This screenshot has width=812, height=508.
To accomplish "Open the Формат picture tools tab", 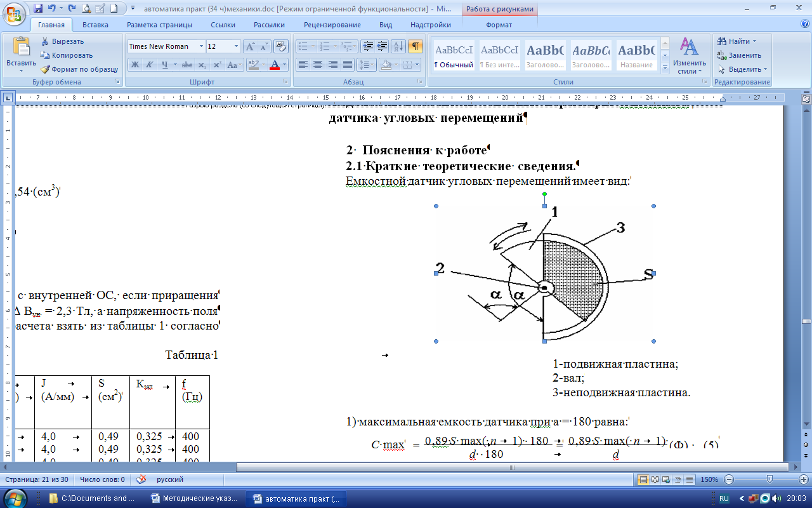I will [x=499, y=25].
